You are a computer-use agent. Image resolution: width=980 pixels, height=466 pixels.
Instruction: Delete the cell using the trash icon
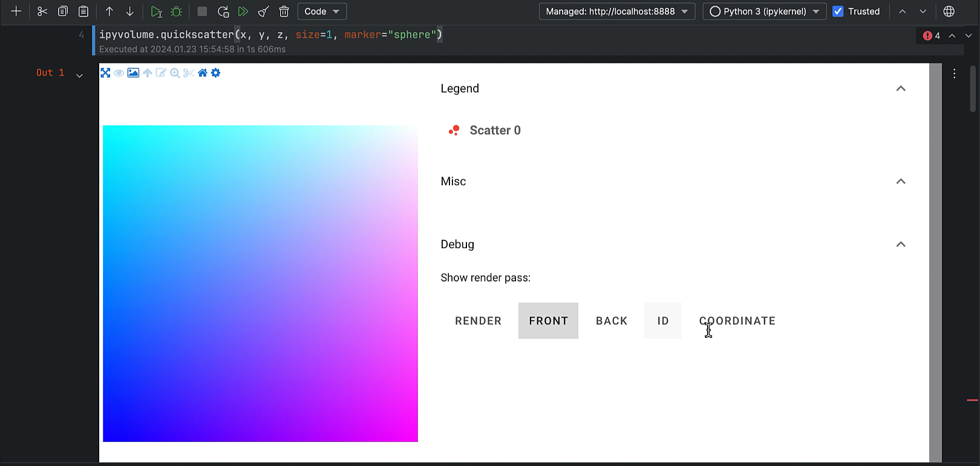[x=284, y=11]
